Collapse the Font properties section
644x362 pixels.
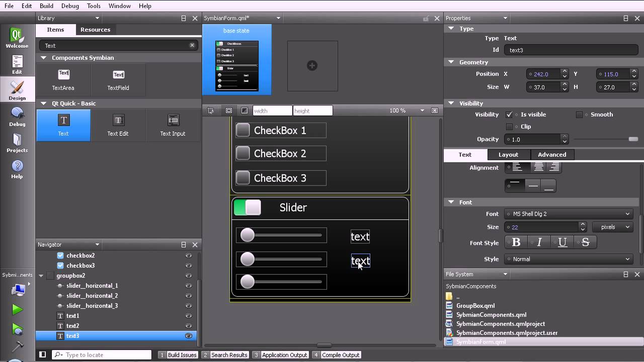tap(451, 202)
